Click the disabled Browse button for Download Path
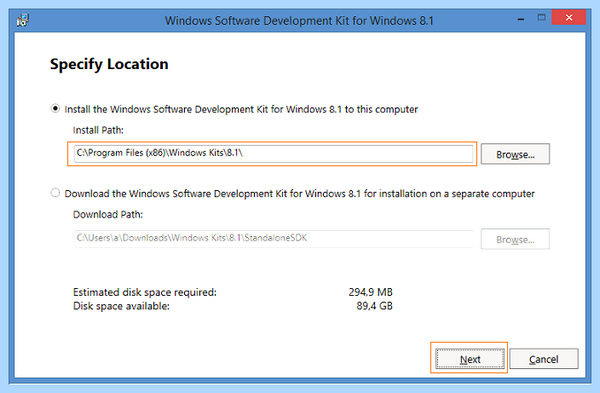 pos(515,239)
